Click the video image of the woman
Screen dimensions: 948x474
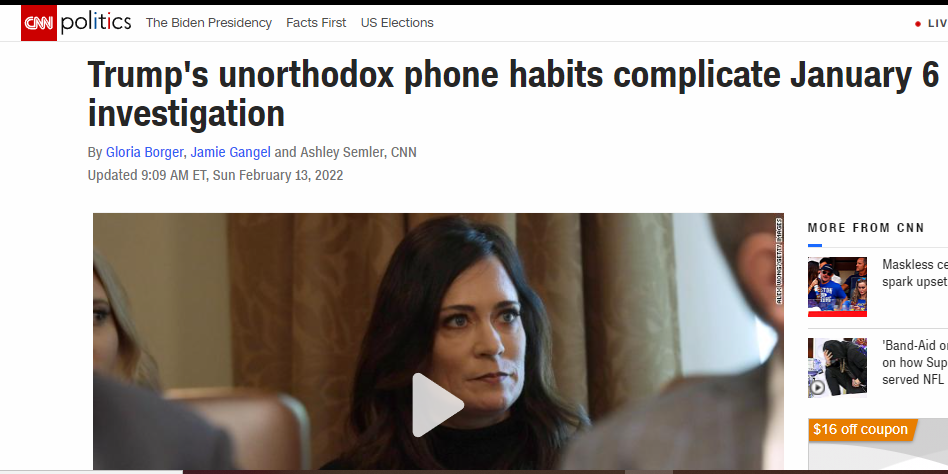(438, 342)
